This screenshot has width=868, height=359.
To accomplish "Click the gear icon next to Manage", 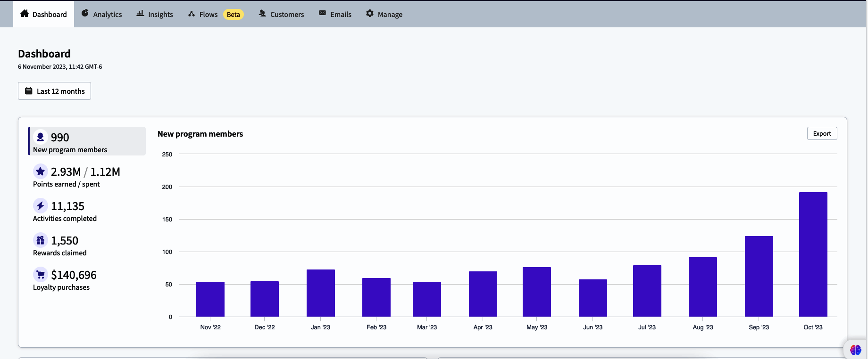I will coord(370,14).
